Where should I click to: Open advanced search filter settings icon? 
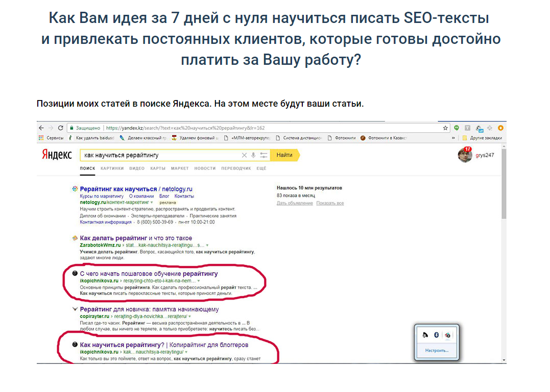point(264,155)
